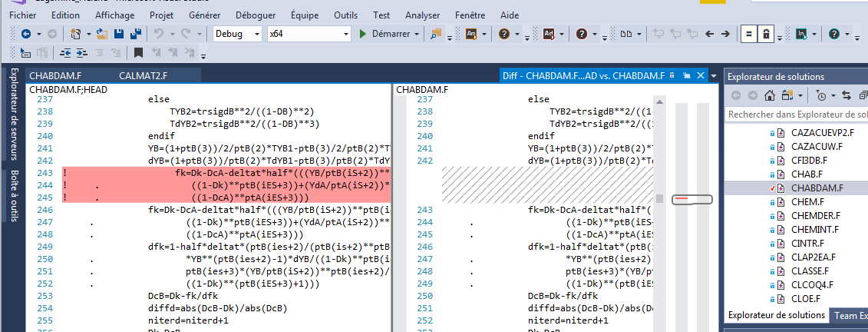Click the diff overview map slider
Viewport: 868px width, 332px height.
692,199
